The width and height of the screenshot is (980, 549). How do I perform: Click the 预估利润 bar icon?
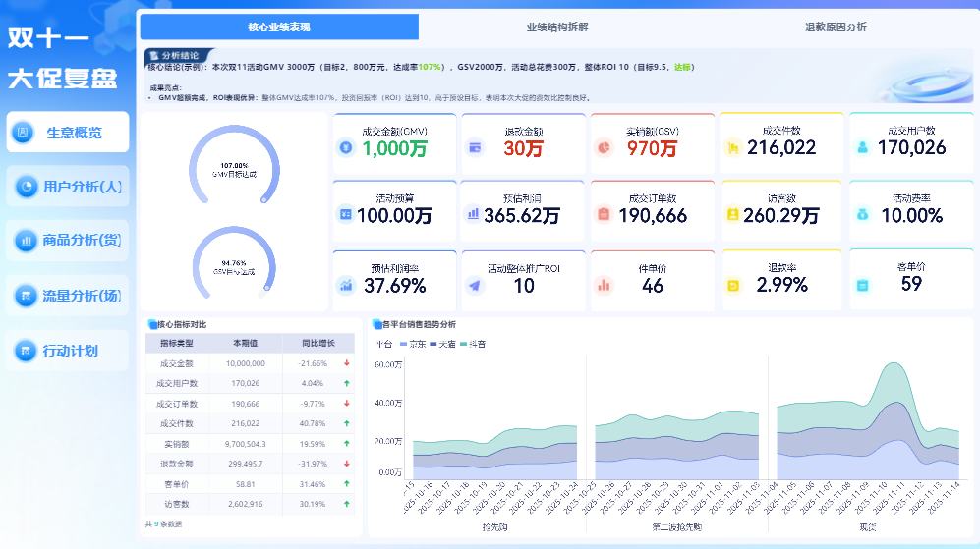point(473,214)
